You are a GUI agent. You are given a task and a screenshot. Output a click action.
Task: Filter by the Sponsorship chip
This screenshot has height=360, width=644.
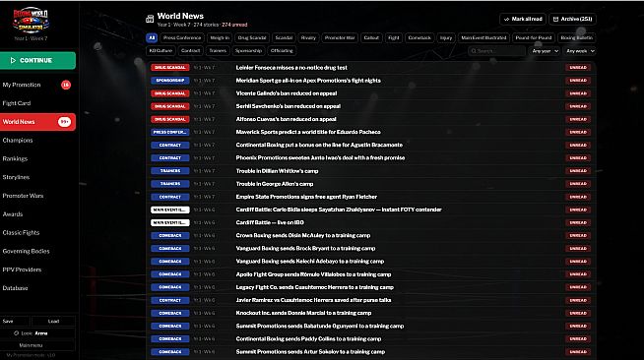pyautogui.click(x=248, y=51)
